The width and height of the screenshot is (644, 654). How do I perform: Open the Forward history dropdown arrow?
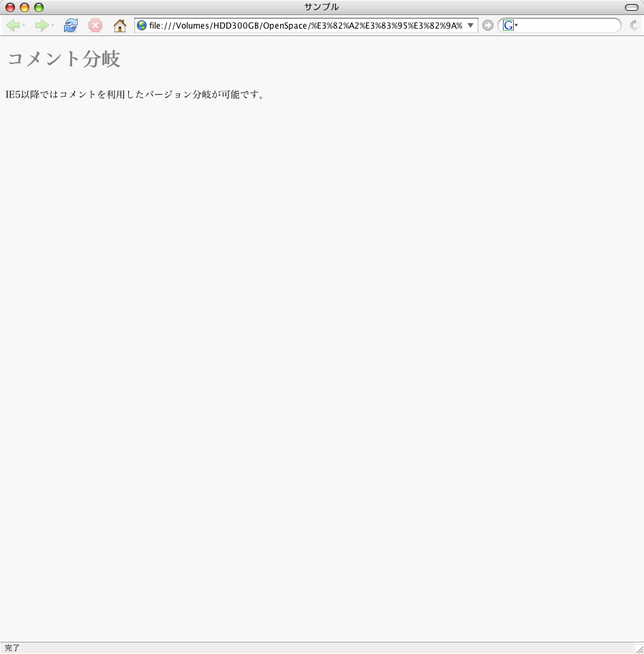click(x=53, y=25)
